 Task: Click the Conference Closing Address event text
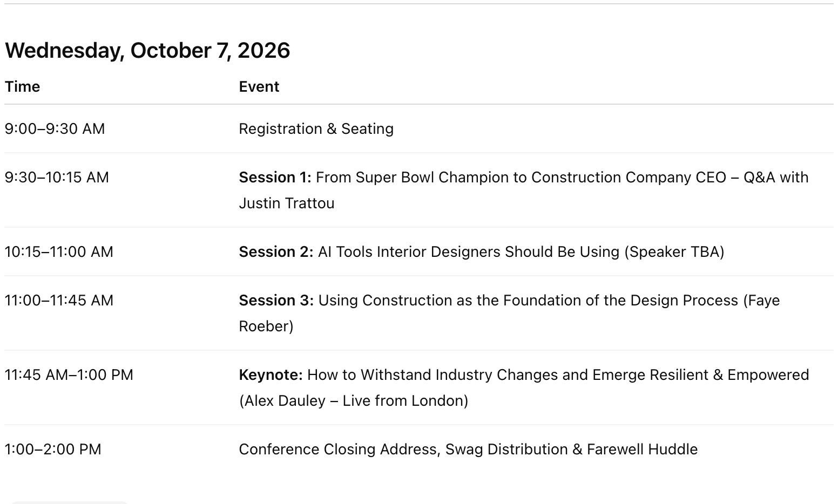coord(338,449)
